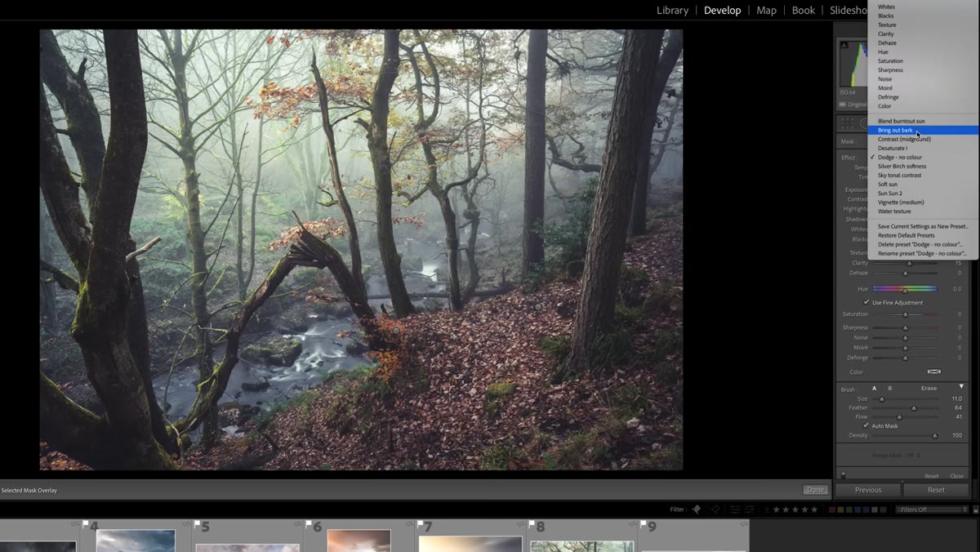Viewport: 980px width, 552px height.
Task: Choose the Hue effect preset
Action: (923, 51)
